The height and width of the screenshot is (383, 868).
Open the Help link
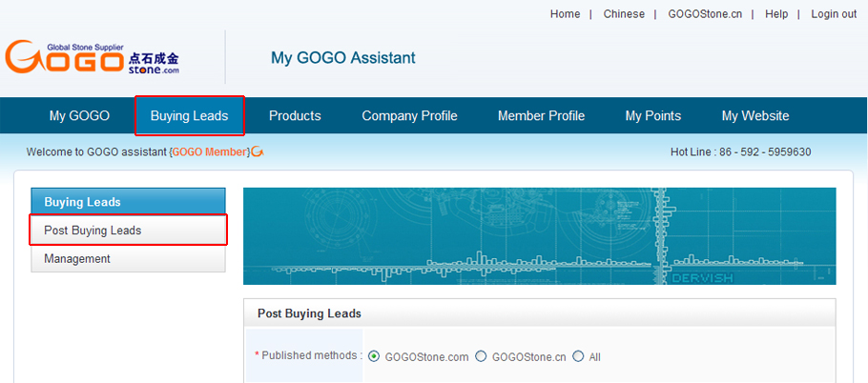(776, 14)
